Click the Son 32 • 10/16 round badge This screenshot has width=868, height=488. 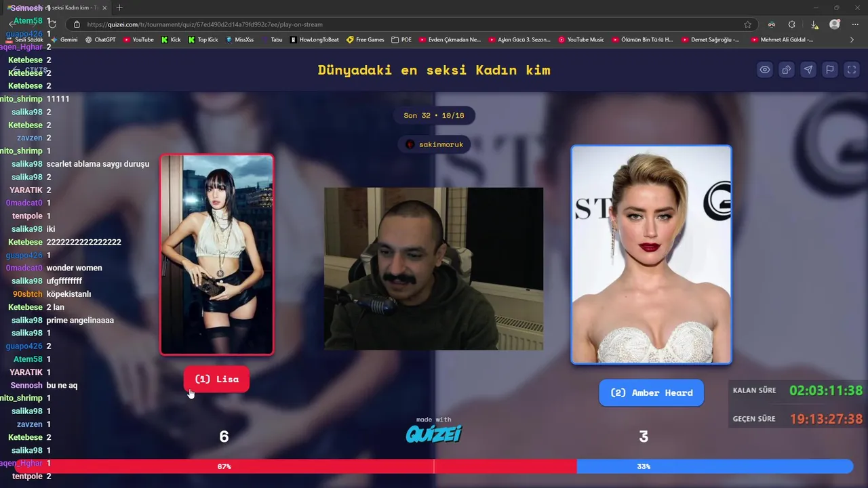pyautogui.click(x=434, y=115)
